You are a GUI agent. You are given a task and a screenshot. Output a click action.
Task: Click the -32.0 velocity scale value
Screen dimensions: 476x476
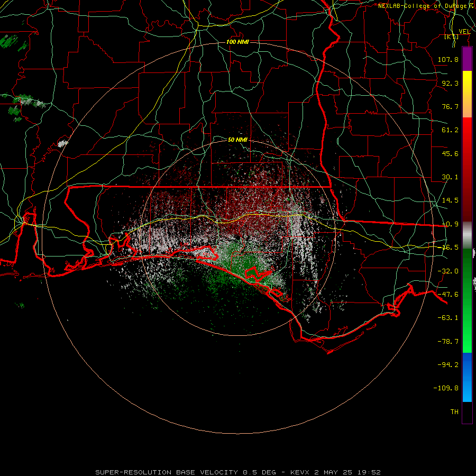click(x=448, y=271)
